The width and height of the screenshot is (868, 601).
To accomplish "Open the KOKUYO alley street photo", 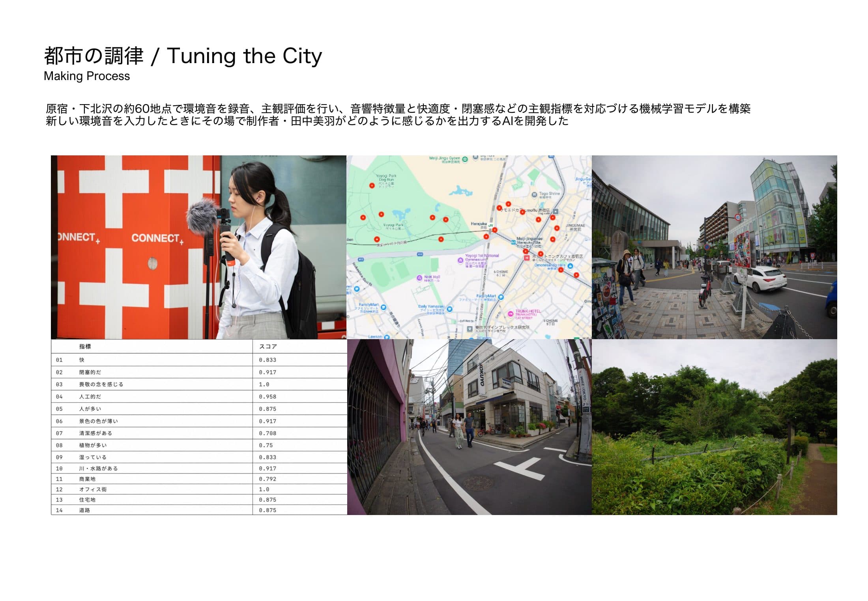I will pyautogui.click(x=469, y=427).
